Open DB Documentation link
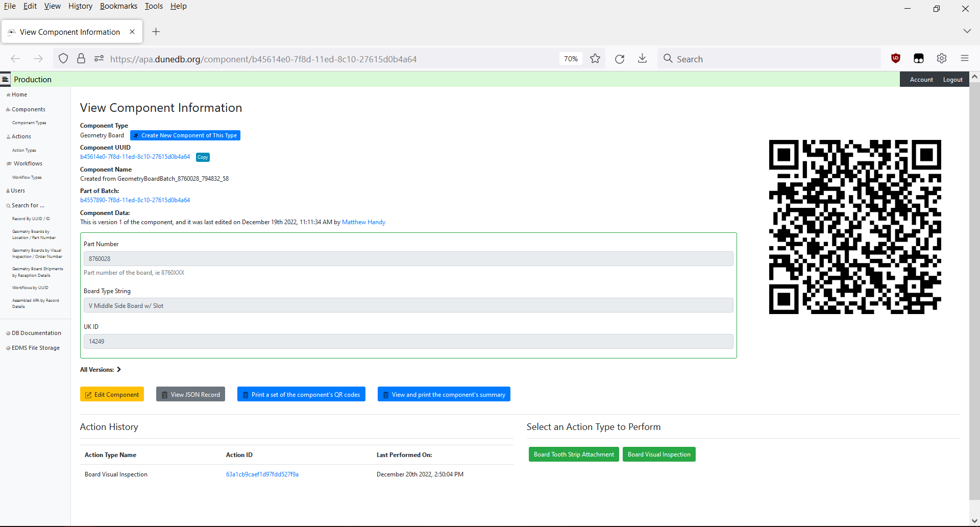This screenshot has width=980, height=527. [x=36, y=333]
